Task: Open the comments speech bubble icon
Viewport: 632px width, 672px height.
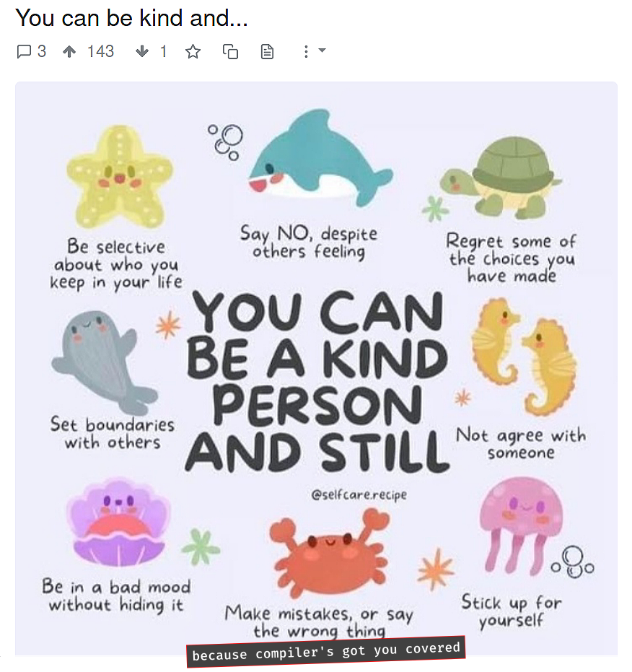Action: click(x=24, y=52)
